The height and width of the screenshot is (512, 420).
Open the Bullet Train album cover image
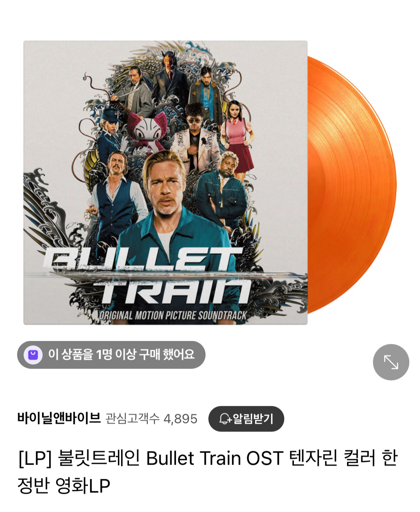click(165, 182)
